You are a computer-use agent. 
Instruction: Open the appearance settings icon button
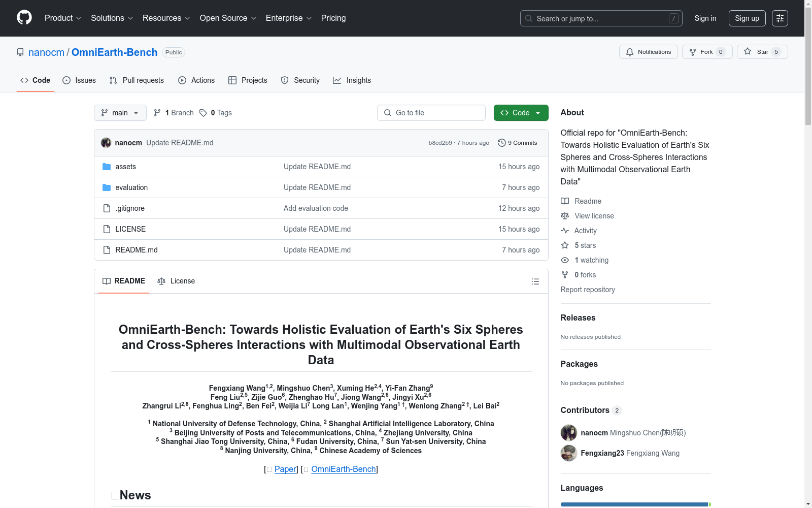pyautogui.click(x=780, y=18)
